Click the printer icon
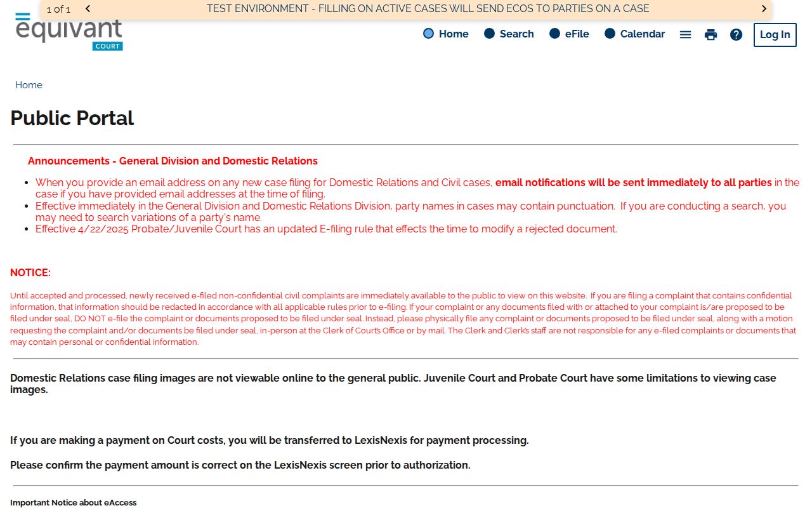Image resolution: width=812 pixels, height=508 pixels. (x=710, y=34)
